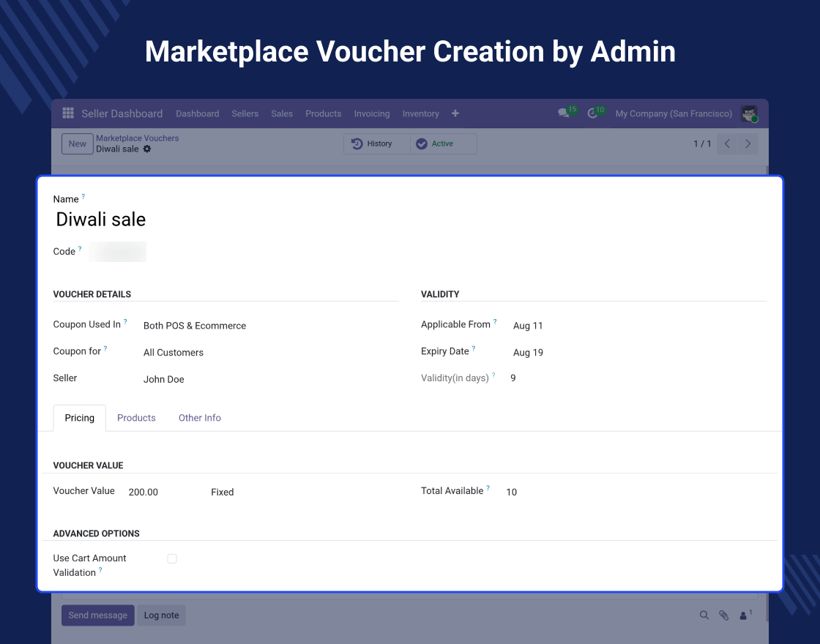Click the History stat button

377,143
